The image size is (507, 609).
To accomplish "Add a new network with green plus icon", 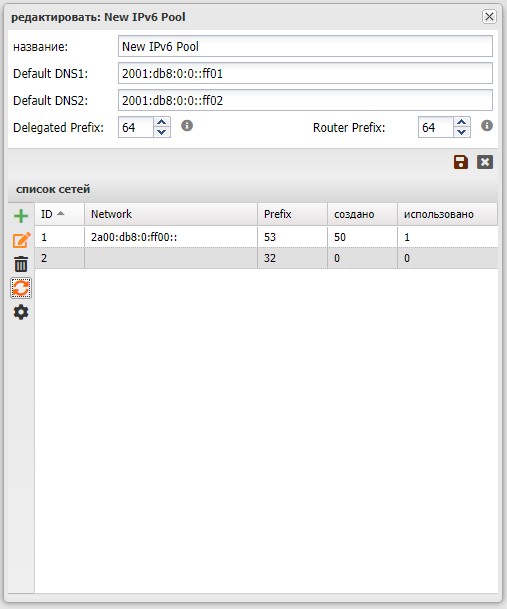I will 21,216.
